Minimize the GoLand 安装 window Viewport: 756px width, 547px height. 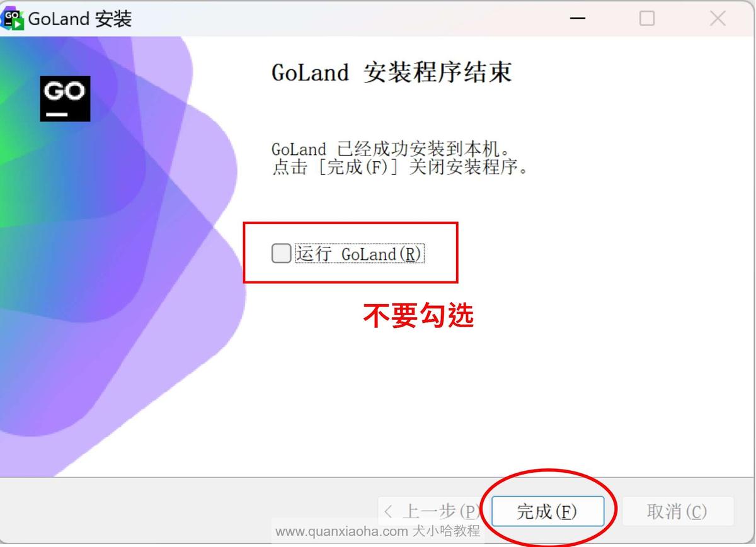578,18
